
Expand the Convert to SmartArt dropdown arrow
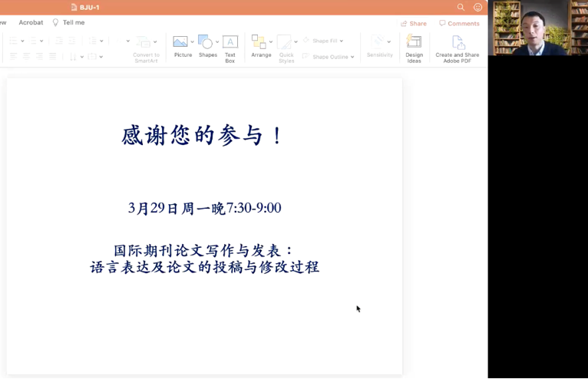[x=155, y=41]
